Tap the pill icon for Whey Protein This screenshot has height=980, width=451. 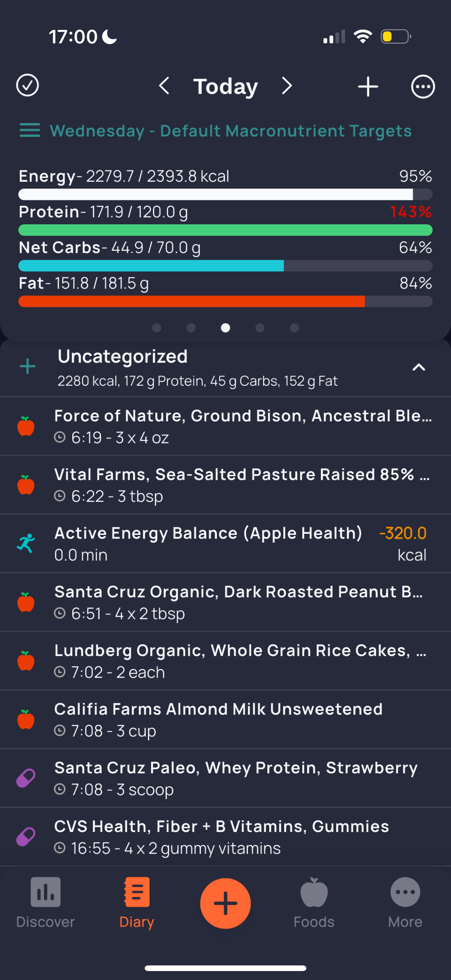pos(26,778)
